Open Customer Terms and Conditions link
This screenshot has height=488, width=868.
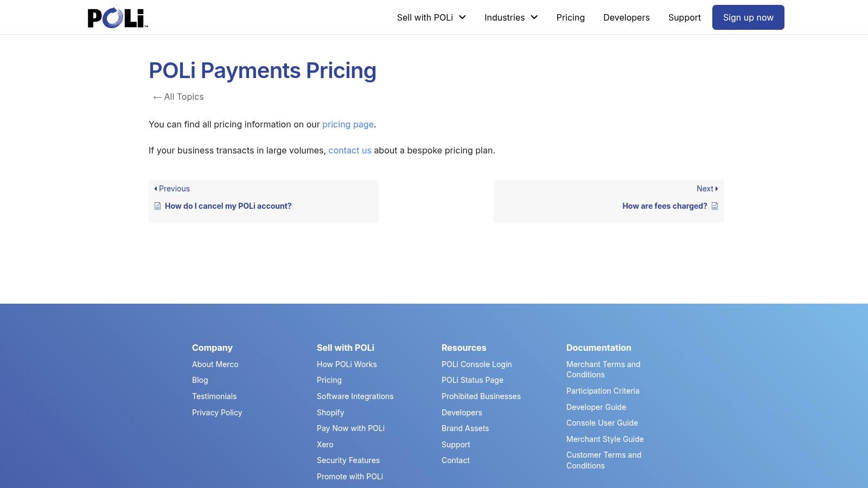(x=604, y=460)
